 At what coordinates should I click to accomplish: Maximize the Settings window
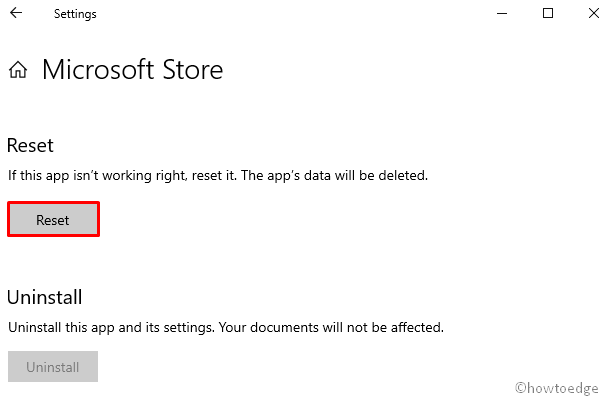point(548,14)
